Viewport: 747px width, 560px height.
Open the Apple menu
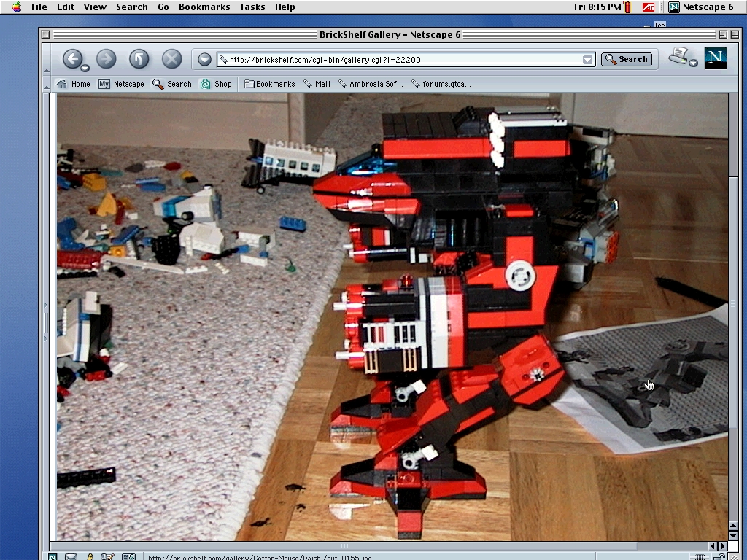(17, 7)
